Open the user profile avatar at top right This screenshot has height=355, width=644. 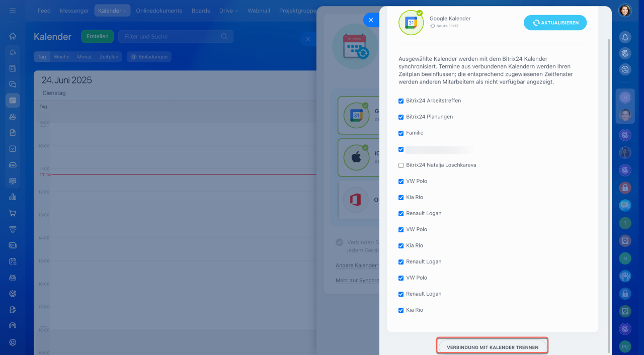click(625, 11)
